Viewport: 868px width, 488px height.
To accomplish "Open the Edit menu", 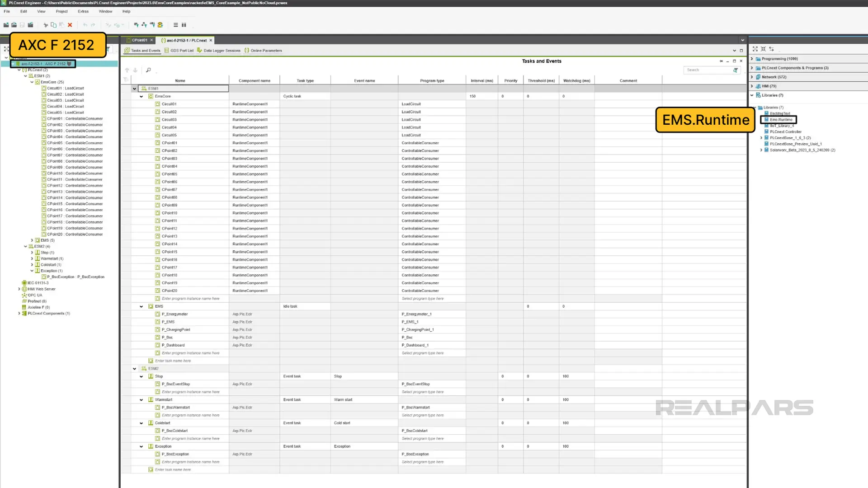I will click(24, 11).
